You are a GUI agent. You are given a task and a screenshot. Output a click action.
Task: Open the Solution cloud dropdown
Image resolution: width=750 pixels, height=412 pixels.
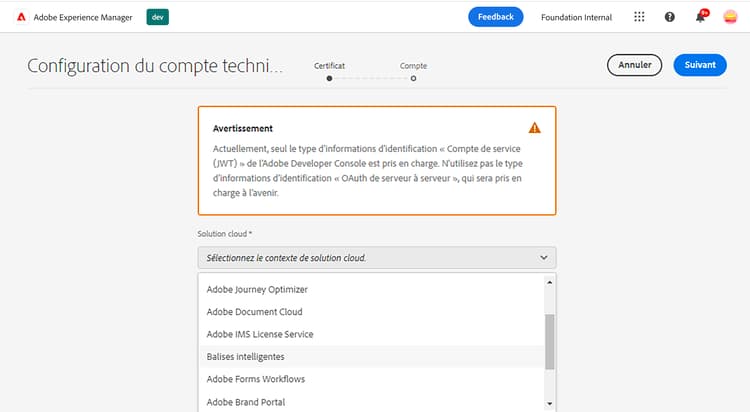click(377, 258)
